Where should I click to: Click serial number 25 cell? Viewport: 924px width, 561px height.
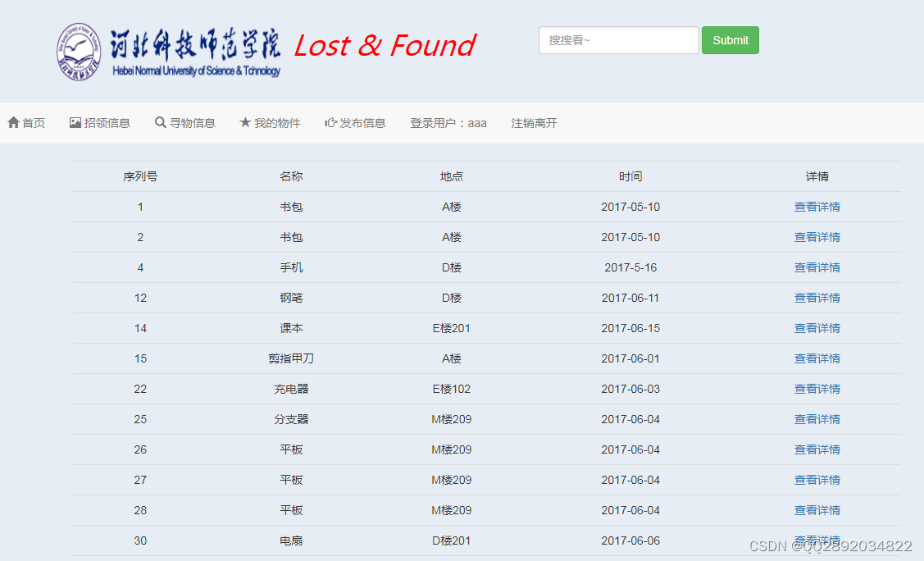click(x=140, y=419)
